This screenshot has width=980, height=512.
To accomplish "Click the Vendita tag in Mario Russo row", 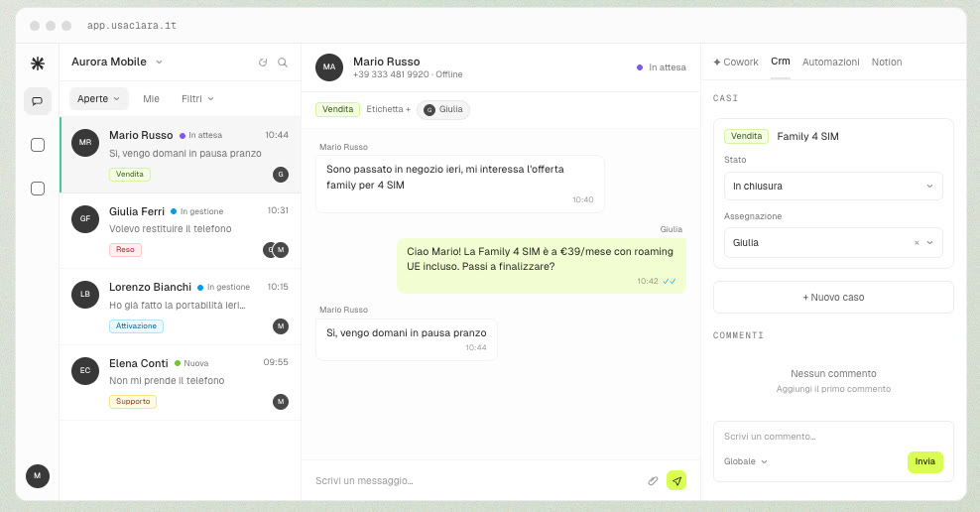I will pyautogui.click(x=129, y=175).
